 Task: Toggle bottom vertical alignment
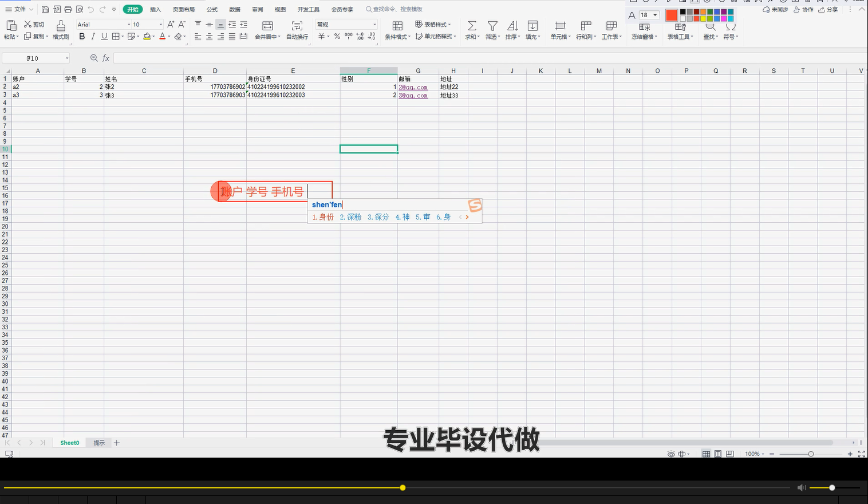click(x=220, y=25)
